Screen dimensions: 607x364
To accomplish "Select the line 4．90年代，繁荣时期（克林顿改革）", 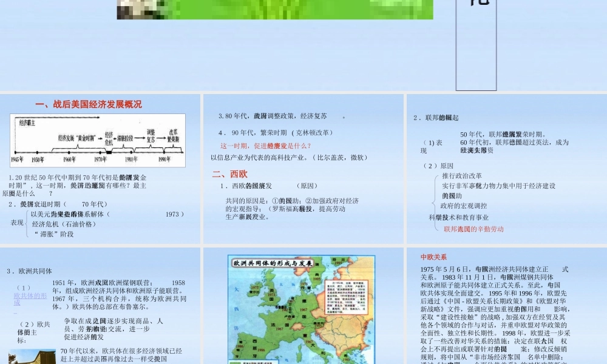I will [276, 133].
